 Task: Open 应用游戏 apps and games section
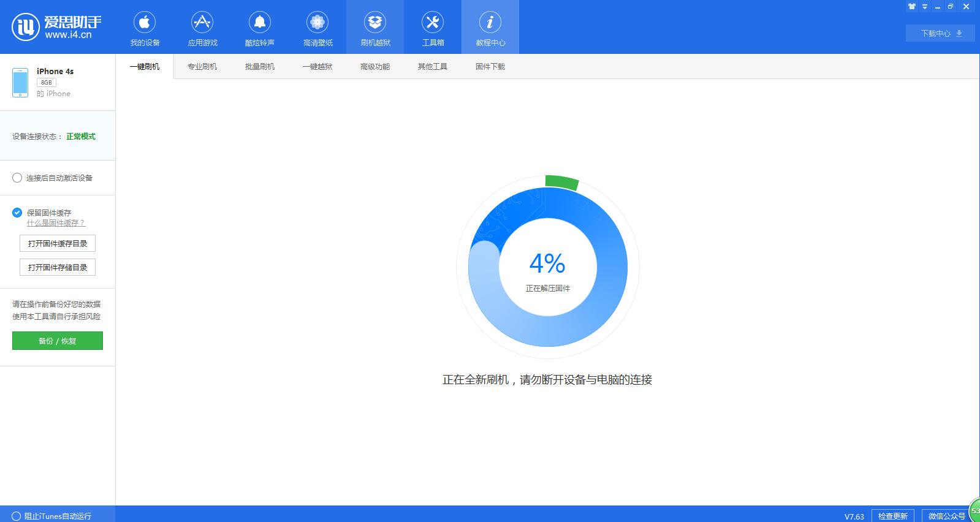tap(202, 28)
